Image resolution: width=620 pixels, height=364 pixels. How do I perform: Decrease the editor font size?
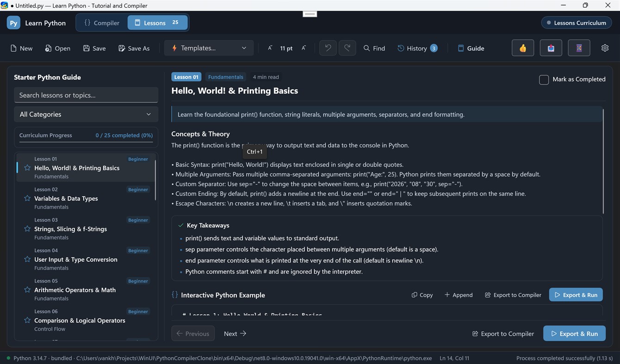point(270,48)
